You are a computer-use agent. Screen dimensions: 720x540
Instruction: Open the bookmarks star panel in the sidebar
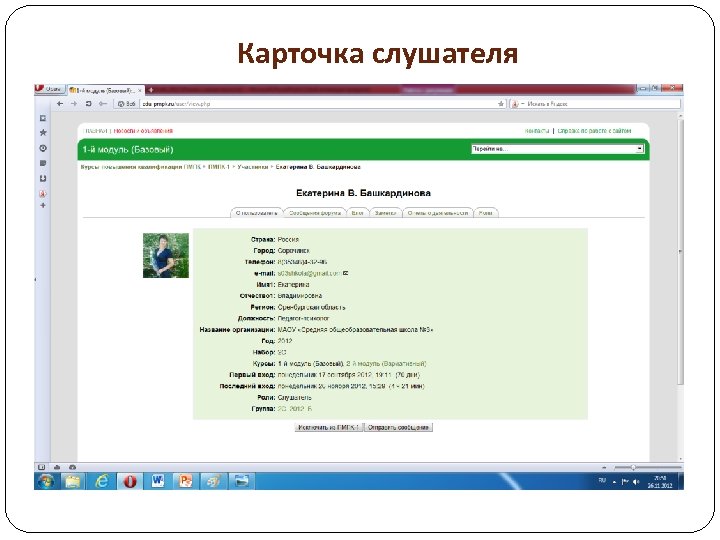point(43,133)
